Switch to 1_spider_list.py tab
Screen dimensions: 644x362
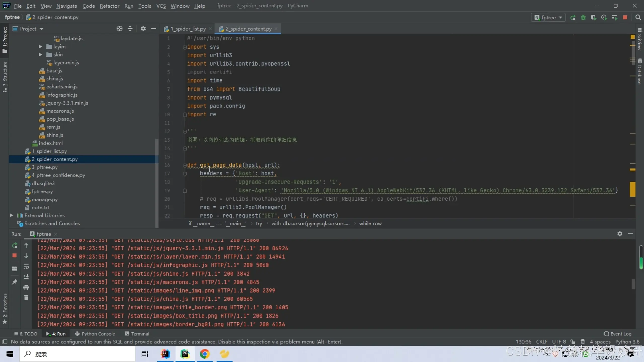188,29
